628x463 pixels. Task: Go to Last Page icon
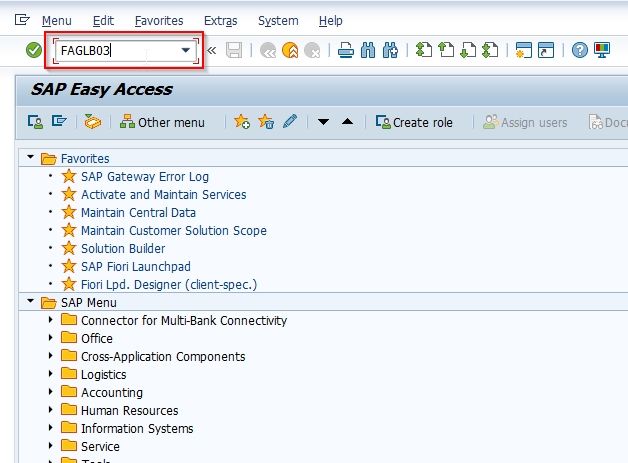490,50
